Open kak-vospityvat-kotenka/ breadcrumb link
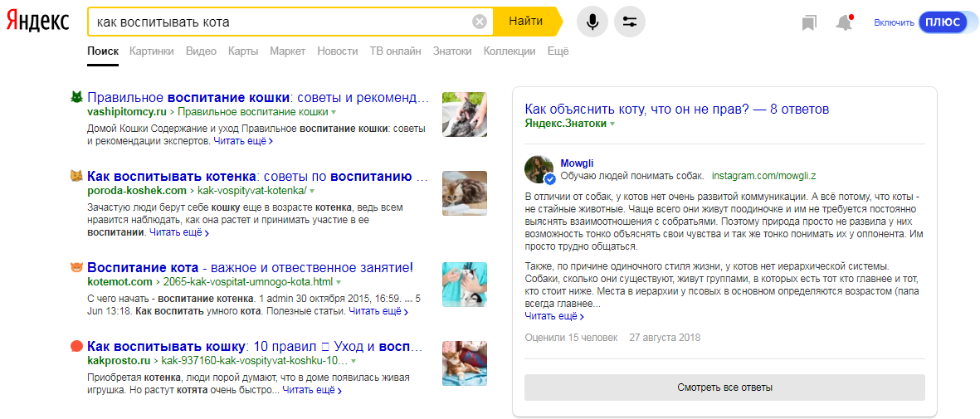This screenshot has height=419, width=980. (x=252, y=191)
